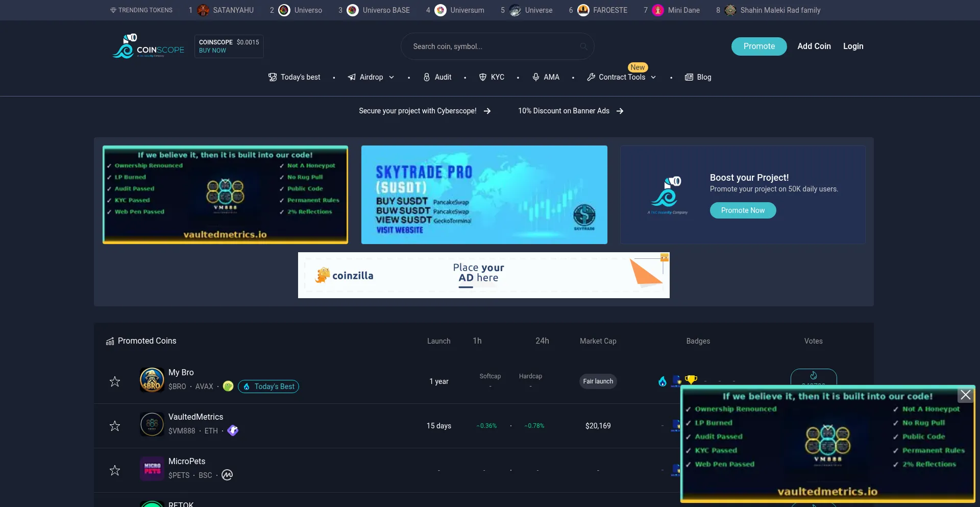Click the purple badge icon beside ETH

coord(233,430)
